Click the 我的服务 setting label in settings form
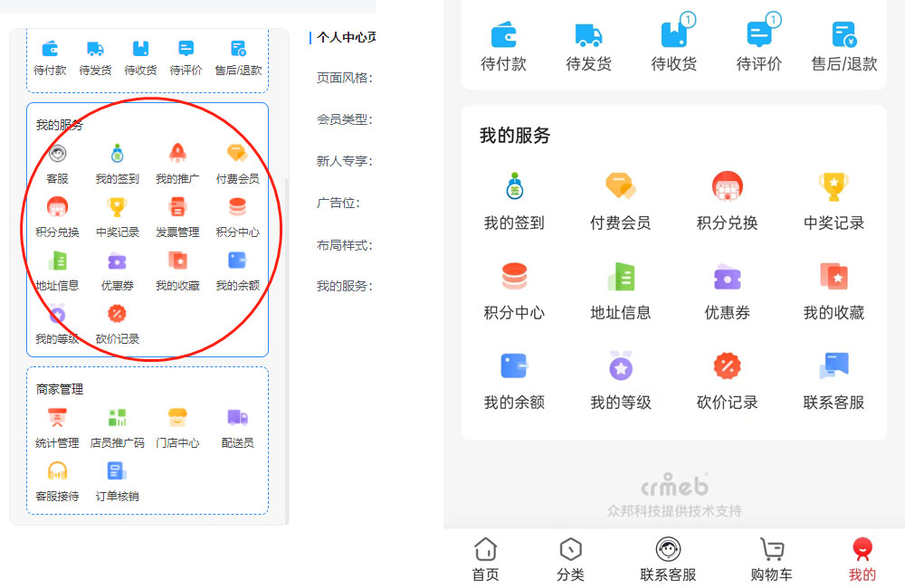905x588 pixels. tap(345, 286)
